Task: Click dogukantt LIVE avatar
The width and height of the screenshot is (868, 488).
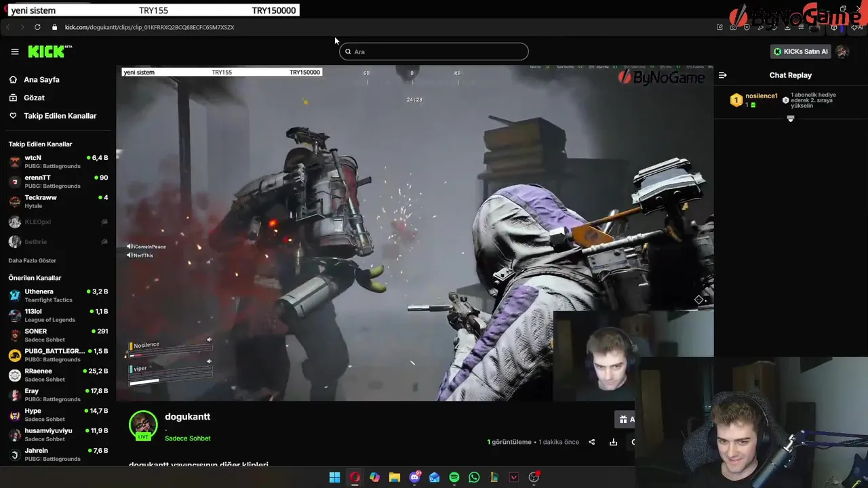Action: [143, 426]
